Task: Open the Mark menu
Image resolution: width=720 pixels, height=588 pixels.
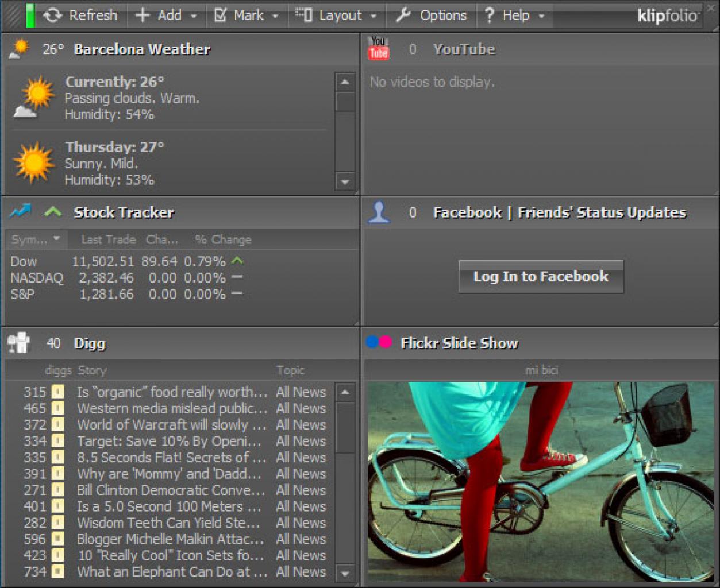Action: pos(246,16)
